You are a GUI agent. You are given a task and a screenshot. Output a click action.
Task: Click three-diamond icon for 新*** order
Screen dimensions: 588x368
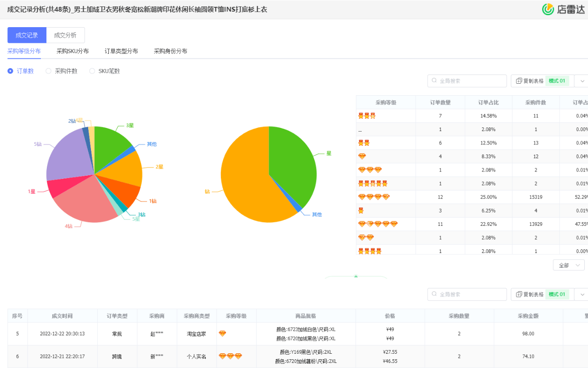[x=230, y=356]
